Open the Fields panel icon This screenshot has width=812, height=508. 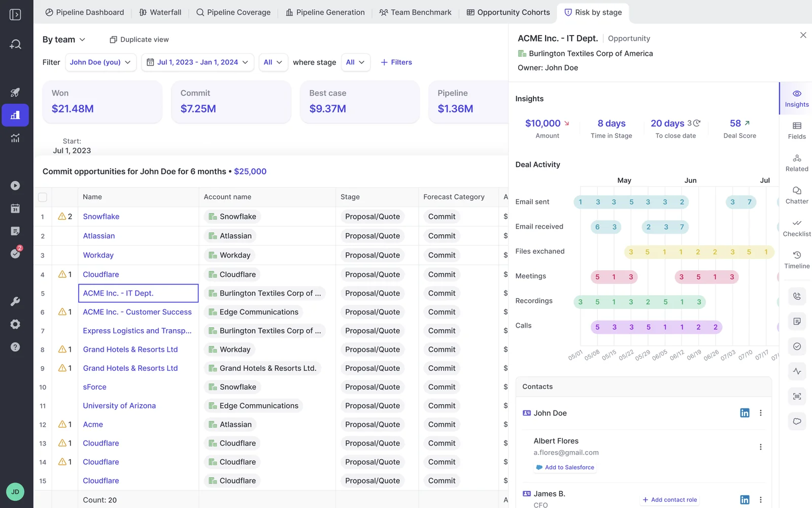click(x=797, y=131)
